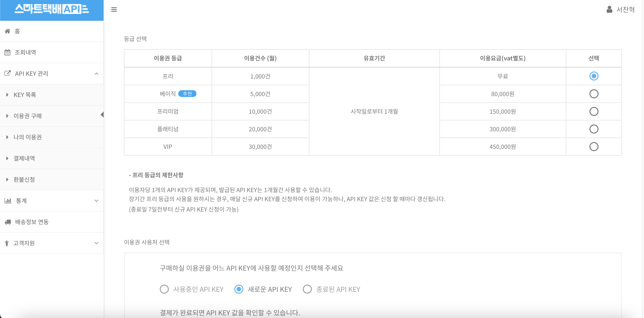
Task: Choose the 사용중인 API KEY radio option
Action: pos(164,289)
